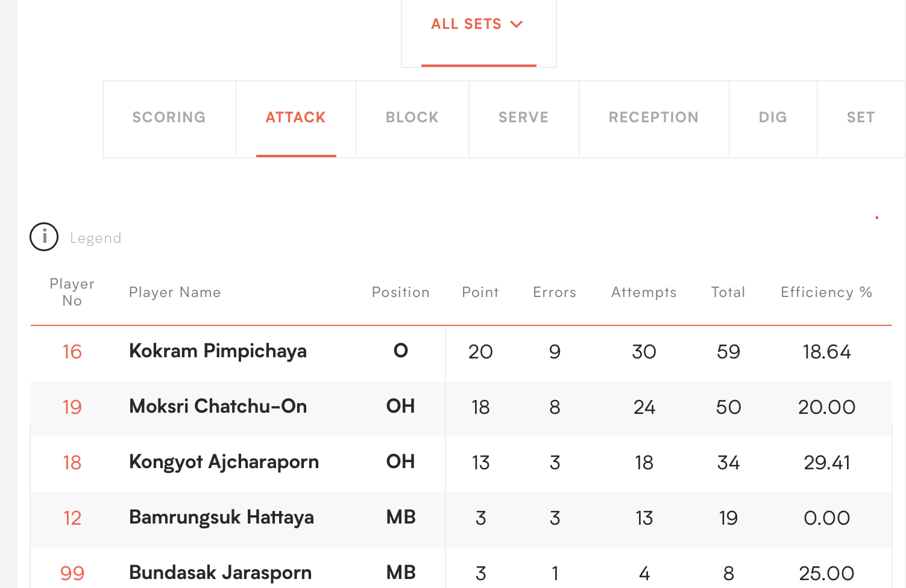Screen dimensions: 906x588
Task: Click player number 16
Action: click(x=72, y=352)
